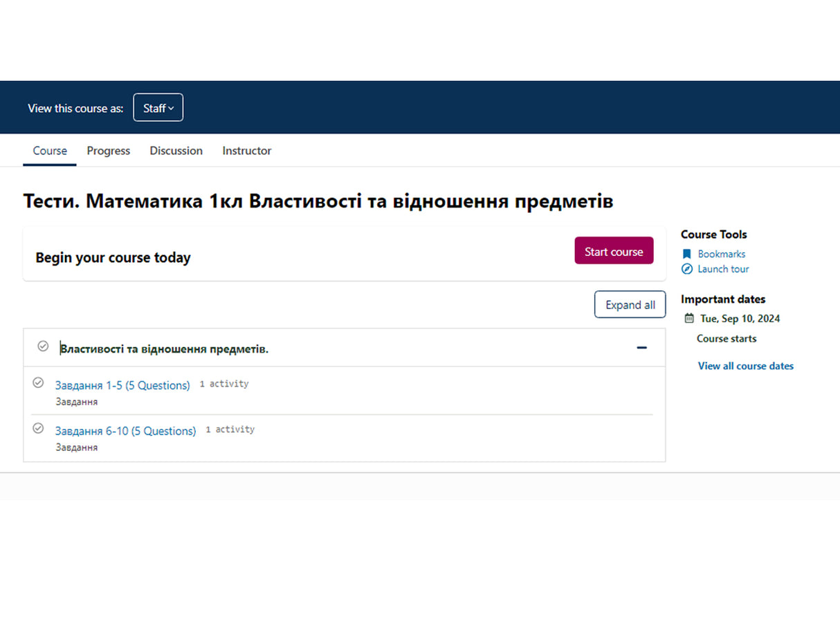Open the Progress tab
This screenshot has height=630, width=840.
coord(108,151)
